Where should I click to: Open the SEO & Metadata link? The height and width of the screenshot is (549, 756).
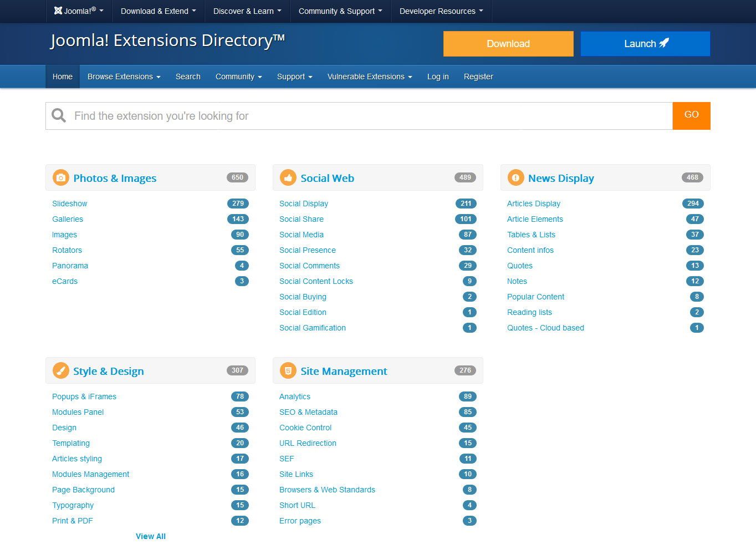pos(308,412)
